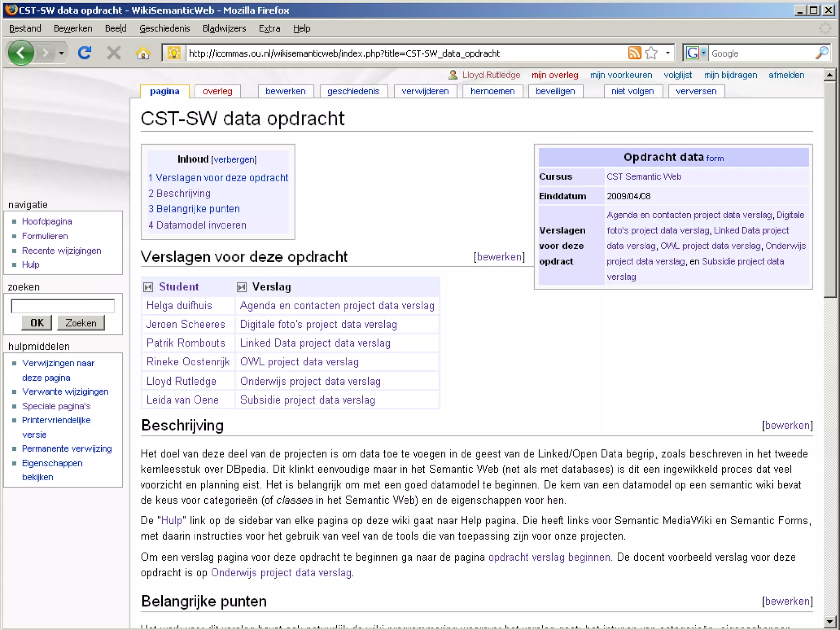
Task: Click the Google search magnifier icon
Action: [822, 53]
